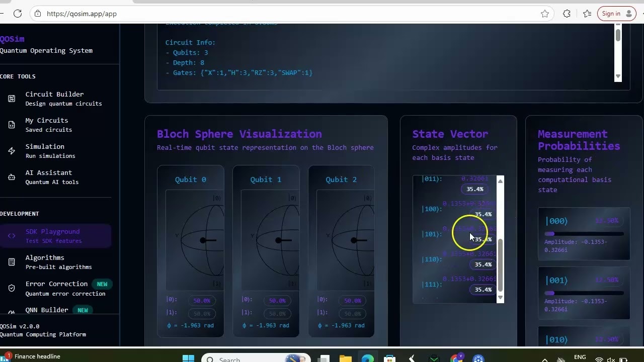Screen dimensions: 644x362
Task: Click the State Vector heading
Action: coord(450,134)
